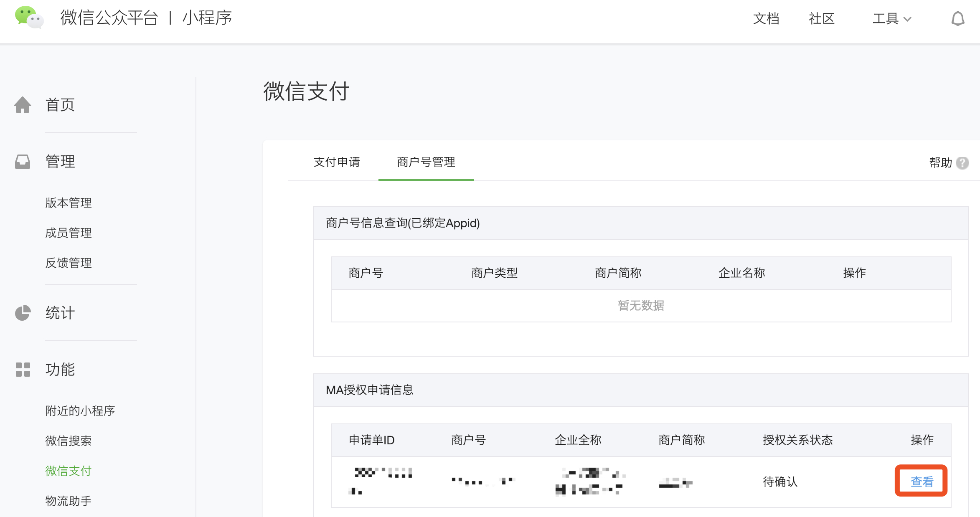Click the 待确认 authorization row
980x517 pixels.
tap(779, 481)
